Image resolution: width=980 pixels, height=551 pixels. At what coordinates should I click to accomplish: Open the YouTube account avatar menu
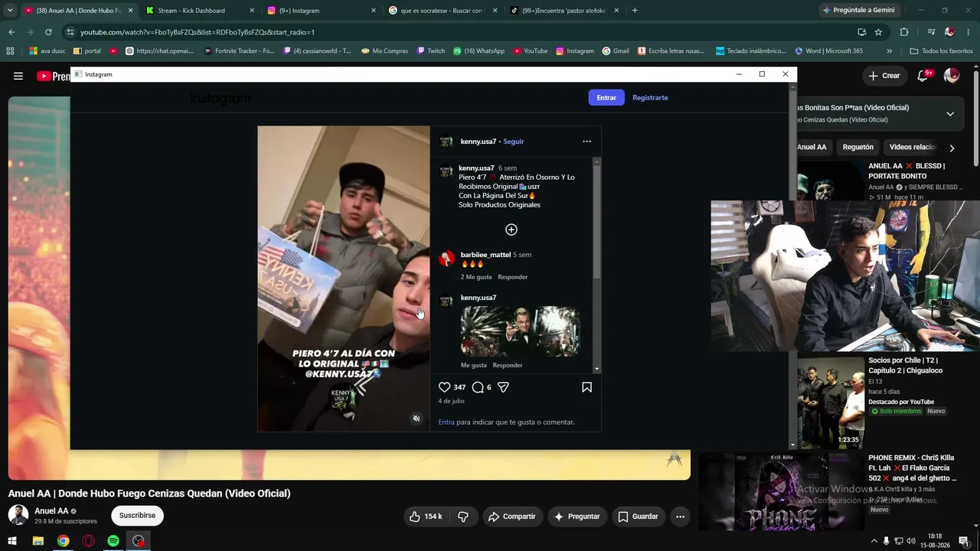pyautogui.click(x=952, y=76)
